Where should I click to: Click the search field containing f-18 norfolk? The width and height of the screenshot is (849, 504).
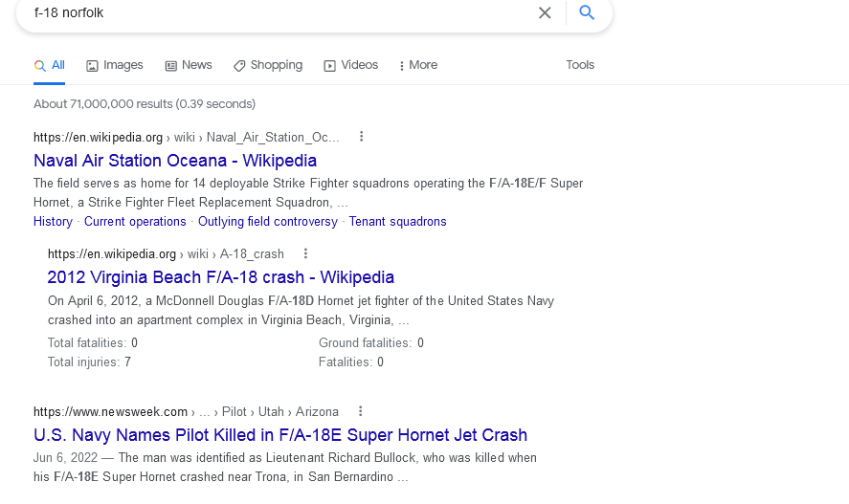278,13
